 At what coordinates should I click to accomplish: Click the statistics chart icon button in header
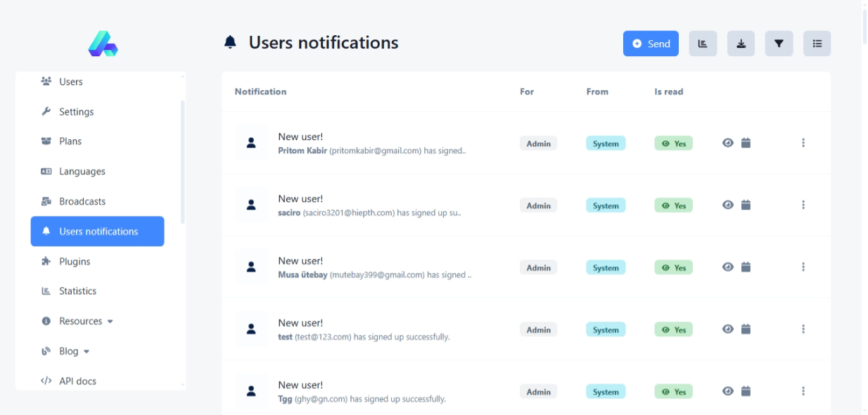click(703, 44)
